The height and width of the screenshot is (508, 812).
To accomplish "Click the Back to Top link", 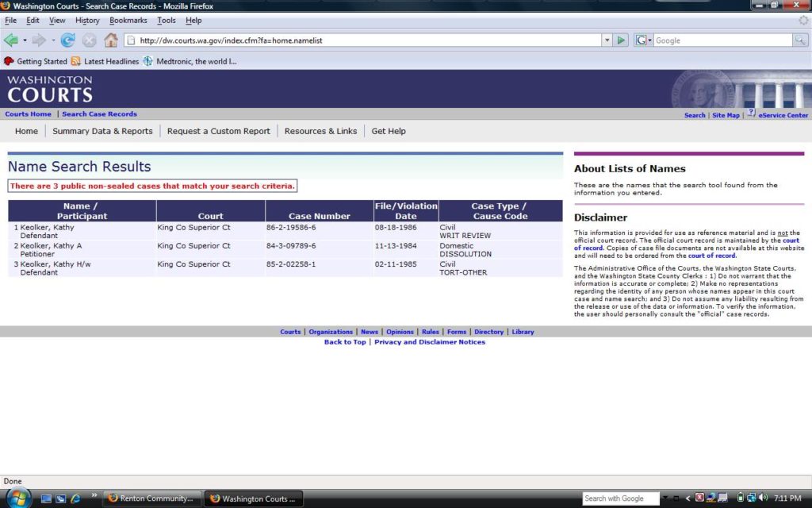I will [x=345, y=342].
